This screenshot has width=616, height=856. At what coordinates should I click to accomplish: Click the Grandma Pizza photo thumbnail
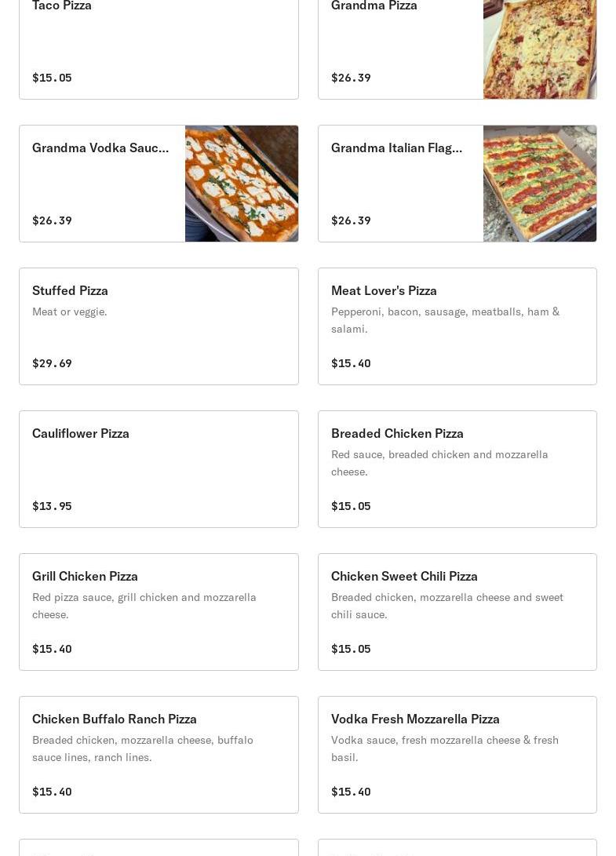click(540, 49)
